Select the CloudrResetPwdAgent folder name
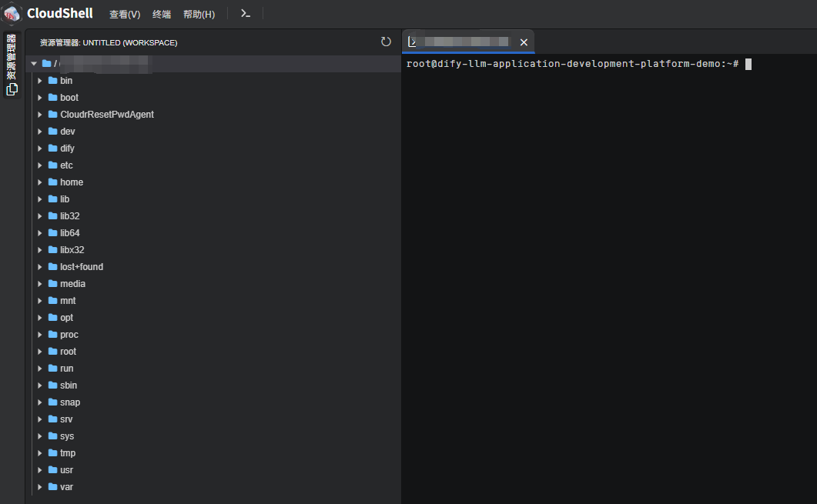The image size is (817, 504). tap(107, 115)
